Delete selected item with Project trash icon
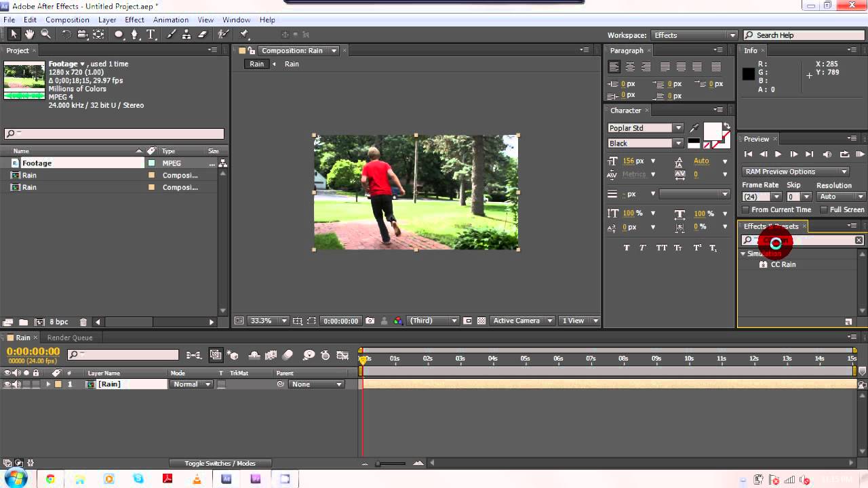This screenshot has height=488, width=868. tap(83, 322)
